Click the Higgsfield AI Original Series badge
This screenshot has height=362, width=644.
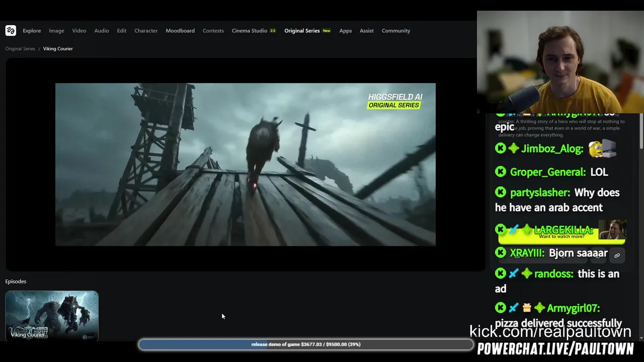tap(395, 101)
